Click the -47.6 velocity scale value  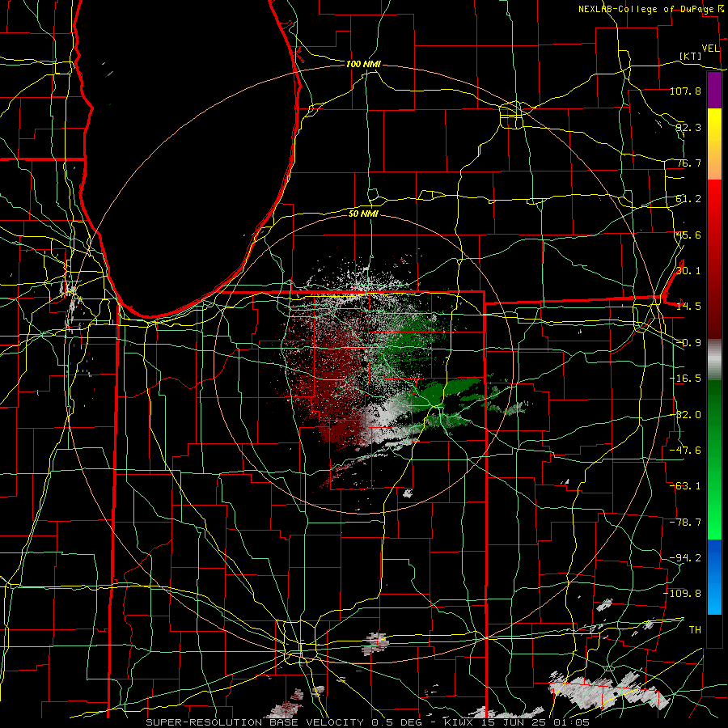tap(685, 451)
